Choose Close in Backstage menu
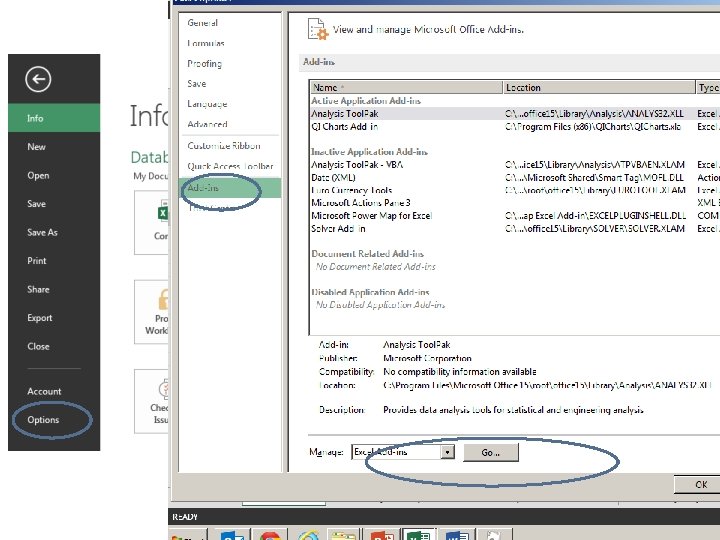This screenshot has height=540, width=720. point(54,346)
